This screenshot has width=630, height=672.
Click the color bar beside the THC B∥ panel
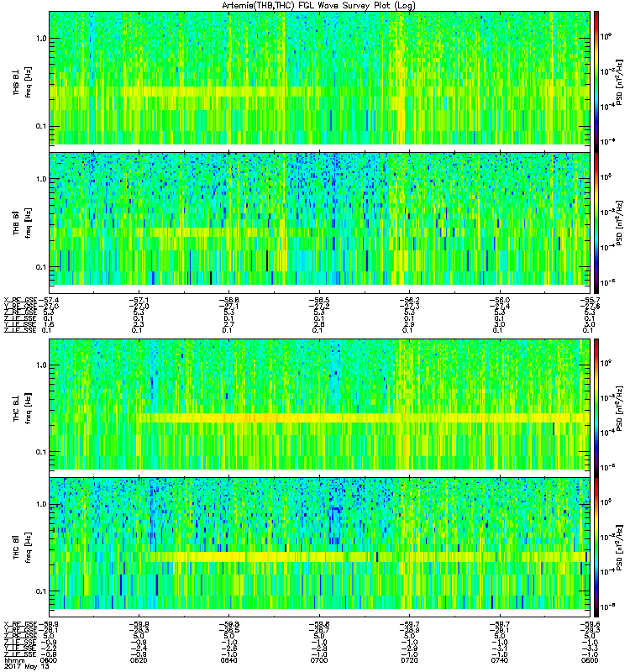pos(596,548)
